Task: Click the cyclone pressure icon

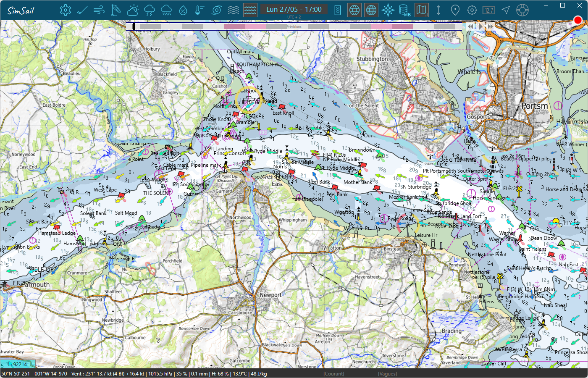Action: pos(217,10)
